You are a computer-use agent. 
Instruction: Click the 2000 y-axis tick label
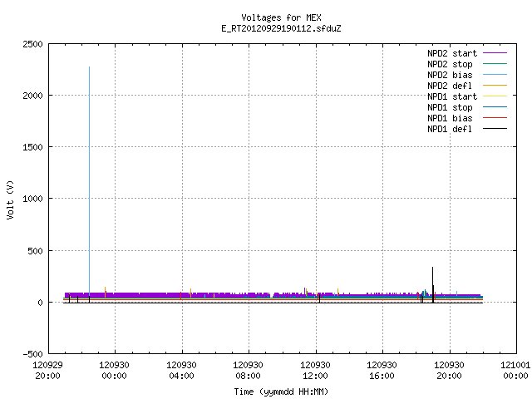pos(32,96)
